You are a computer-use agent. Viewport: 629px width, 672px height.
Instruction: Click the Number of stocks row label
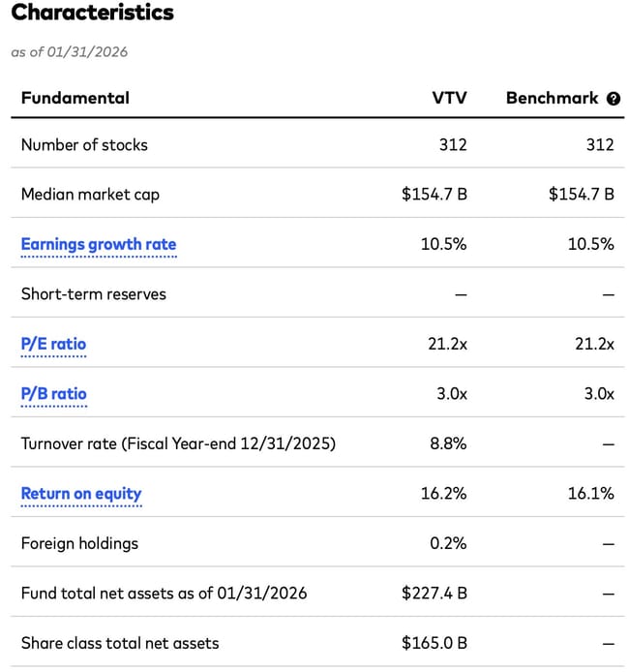tap(84, 144)
